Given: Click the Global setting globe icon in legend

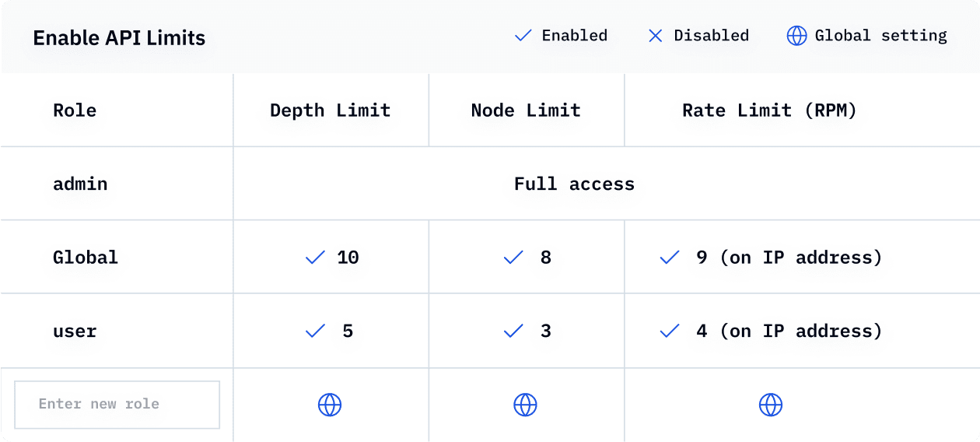Looking at the screenshot, I should pyautogui.click(x=796, y=36).
